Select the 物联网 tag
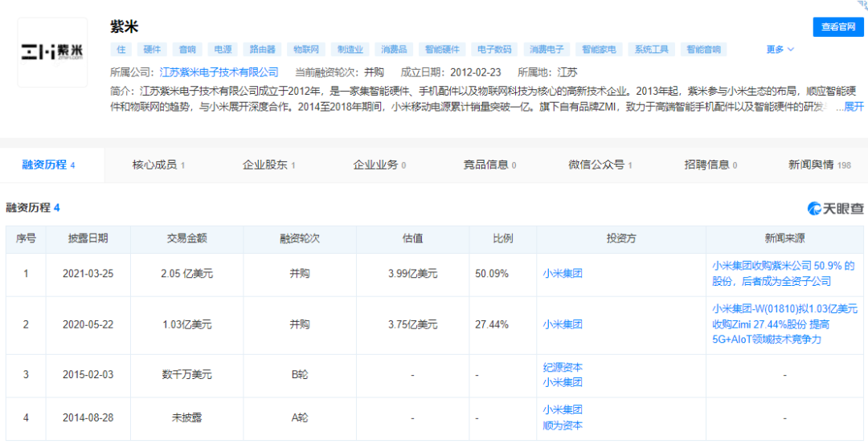The image size is (868, 444). [x=306, y=50]
